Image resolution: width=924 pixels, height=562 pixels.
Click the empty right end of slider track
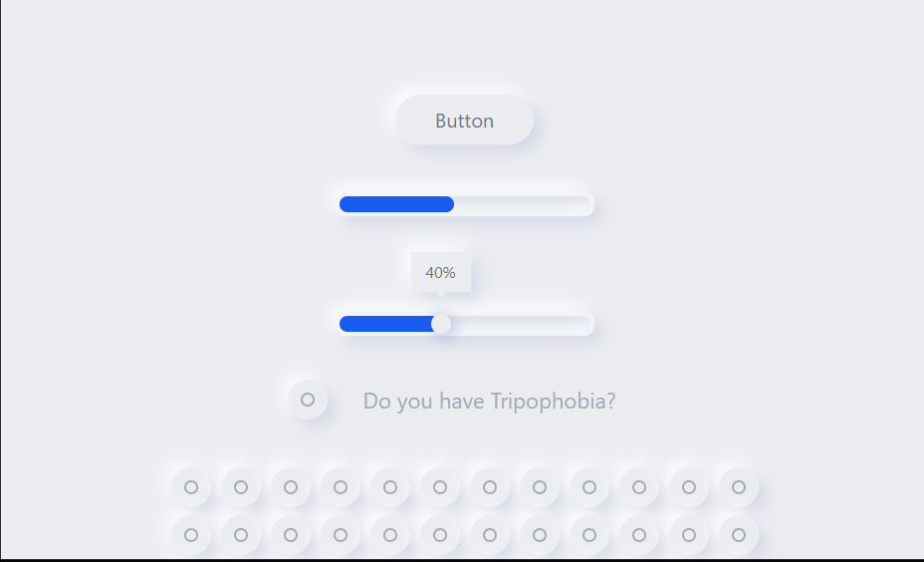pos(521,324)
